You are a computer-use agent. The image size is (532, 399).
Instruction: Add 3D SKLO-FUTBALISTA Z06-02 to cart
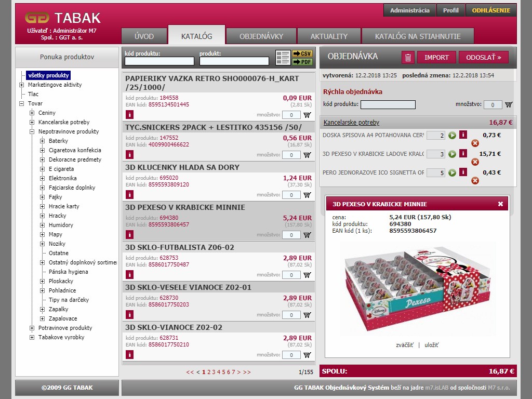click(307, 275)
